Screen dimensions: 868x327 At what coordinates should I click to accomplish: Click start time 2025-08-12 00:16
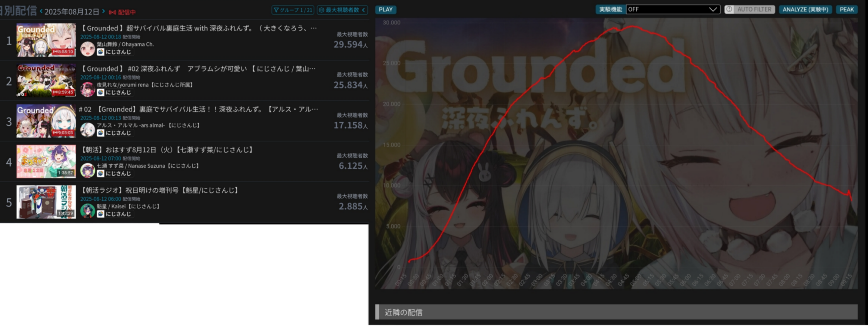100,77
